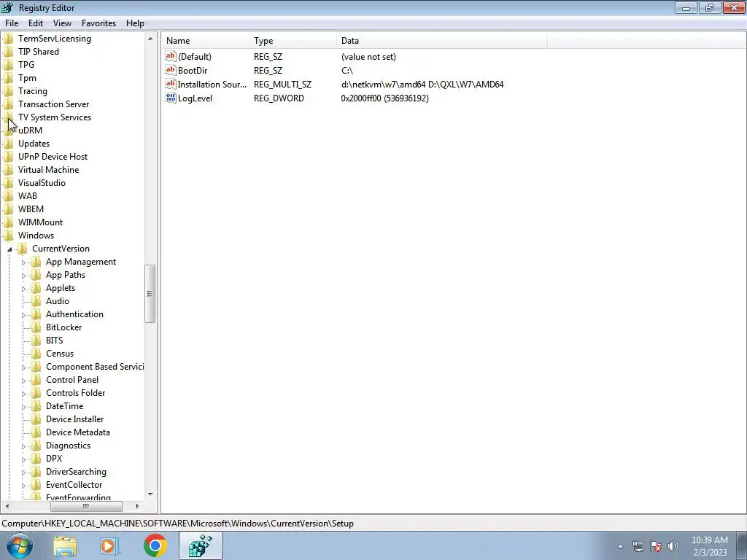Select the Transaction Server key
This screenshot has width=747, height=560.
[54, 104]
